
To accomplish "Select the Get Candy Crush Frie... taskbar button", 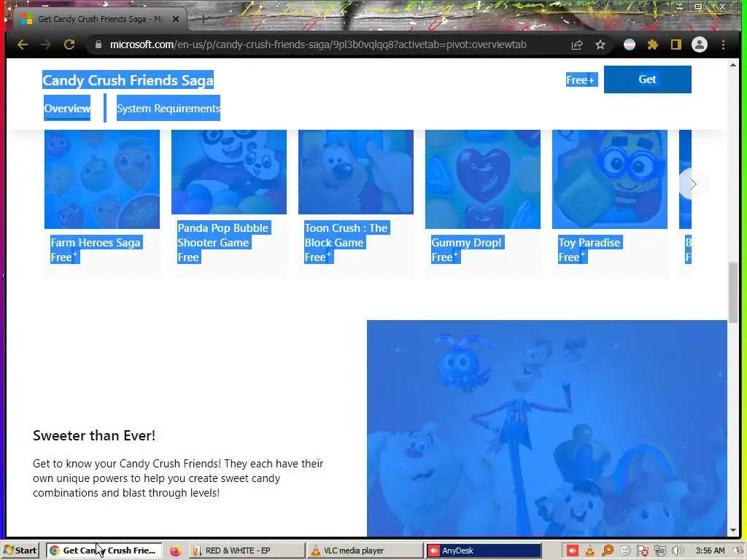I will 104,551.
